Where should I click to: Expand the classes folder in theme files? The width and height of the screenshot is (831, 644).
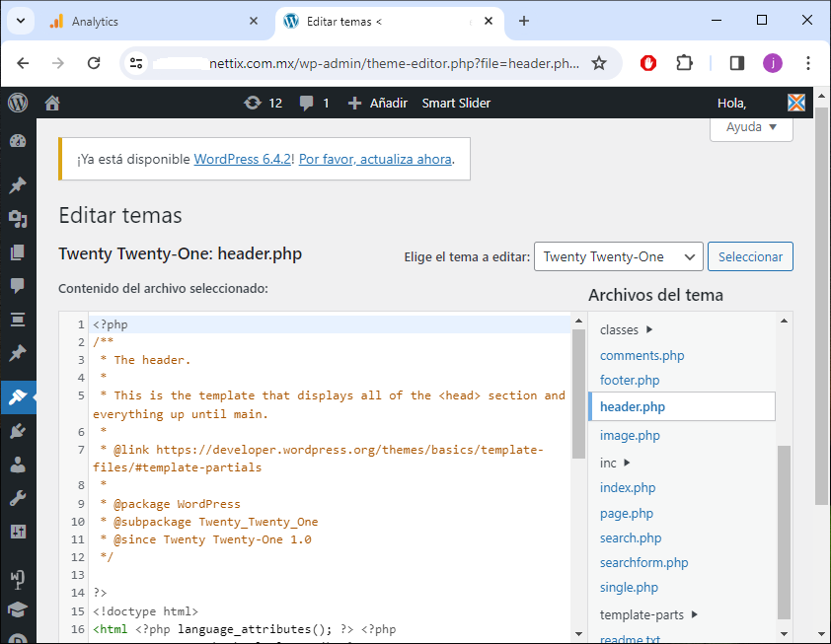pyautogui.click(x=627, y=330)
